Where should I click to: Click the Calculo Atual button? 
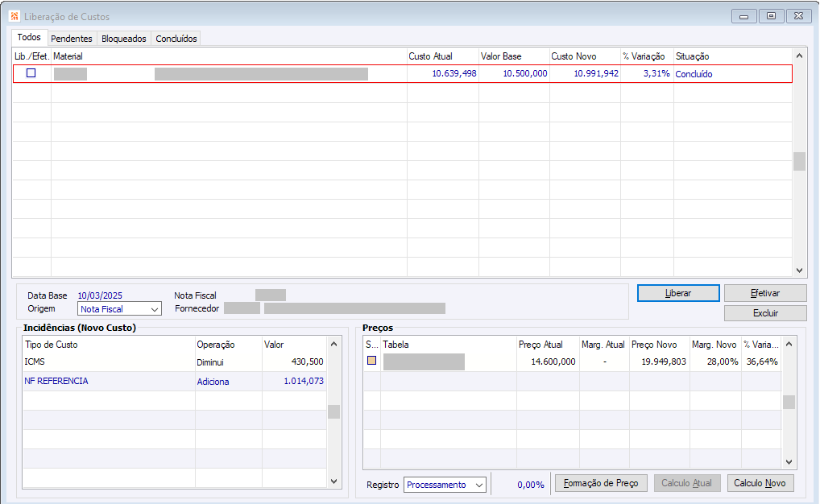tap(686, 483)
